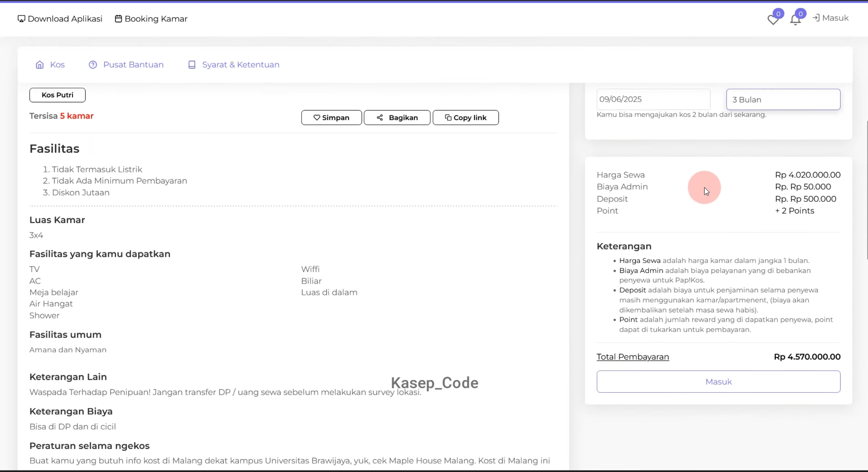Image resolution: width=868 pixels, height=472 pixels.
Task: Click the heart icon in Simpan button
Action: click(x=317, y=118)
